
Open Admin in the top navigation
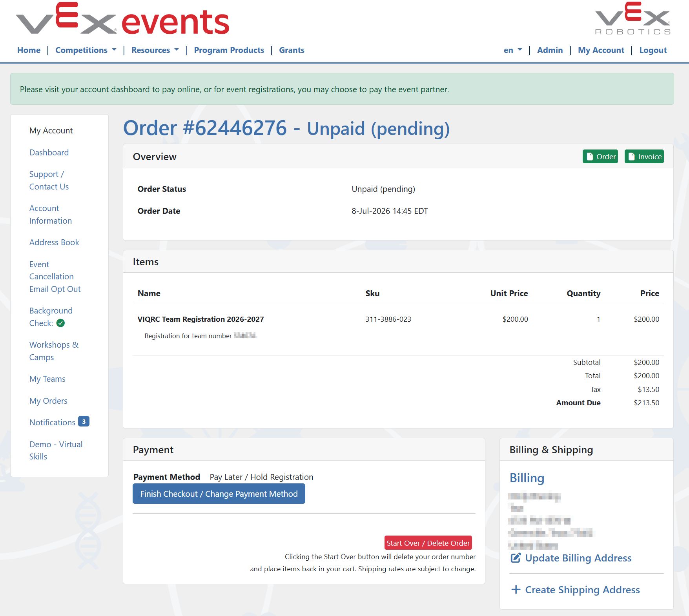tap(550, 50)
